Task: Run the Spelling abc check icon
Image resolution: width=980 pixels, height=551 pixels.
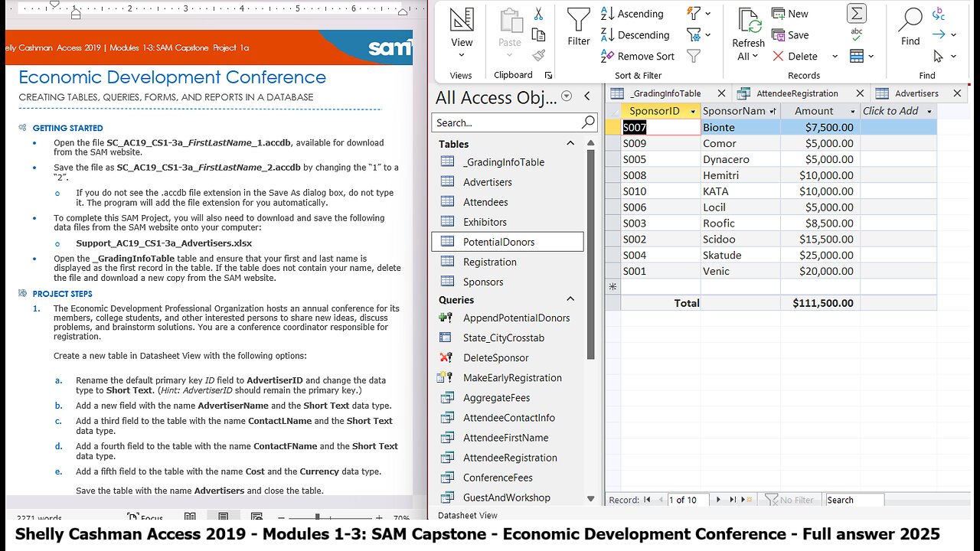Action: click(x=857, y=34)
